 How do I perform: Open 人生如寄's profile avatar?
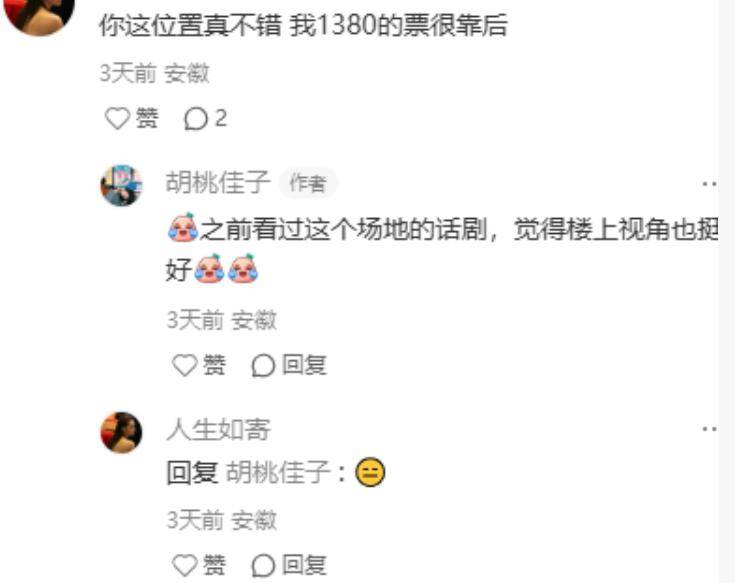[121, 432]
